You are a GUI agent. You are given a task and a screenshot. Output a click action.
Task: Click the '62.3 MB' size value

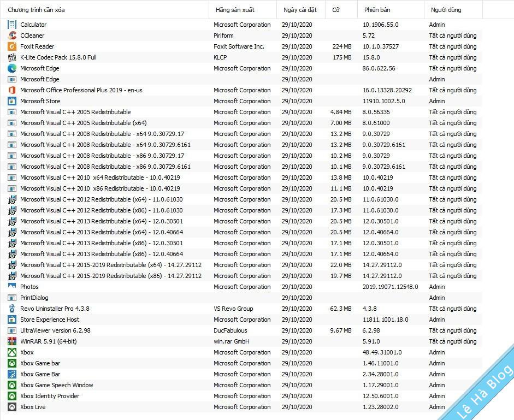[x=341, y=309]
